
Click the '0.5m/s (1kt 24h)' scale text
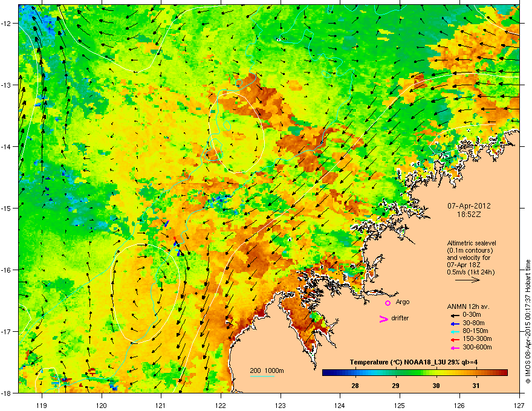point(470,273)
